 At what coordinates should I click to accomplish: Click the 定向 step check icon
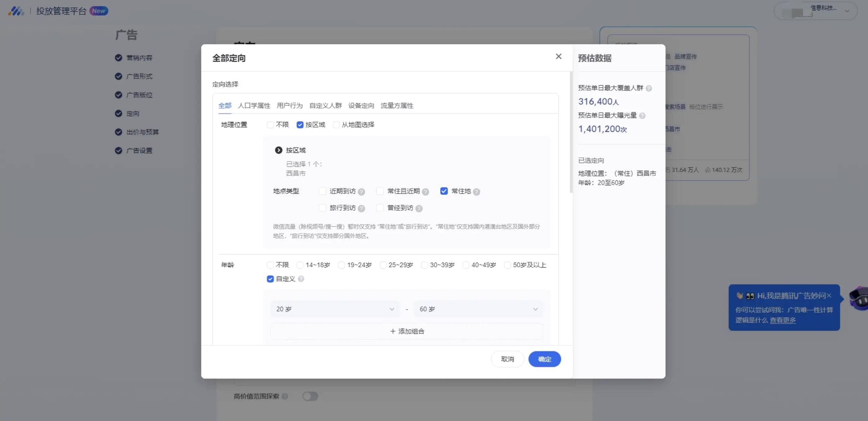118,113
